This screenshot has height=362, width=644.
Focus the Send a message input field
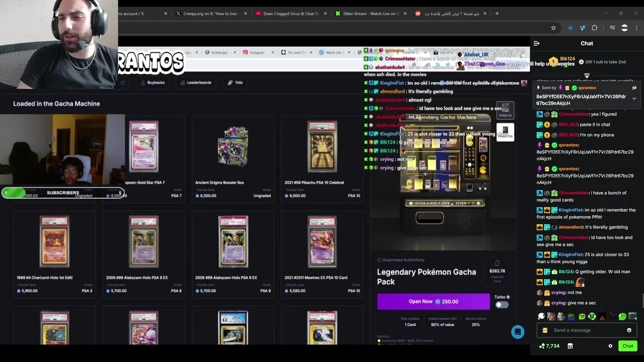click(x=587, y=330)
